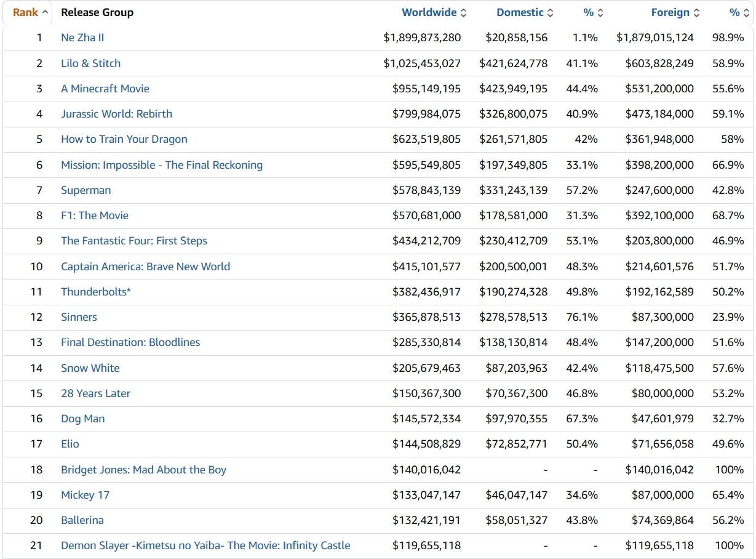Select foreign gross $192,162,589
The height and width of the screenshot is (559, 756).
tap(659, 292)
